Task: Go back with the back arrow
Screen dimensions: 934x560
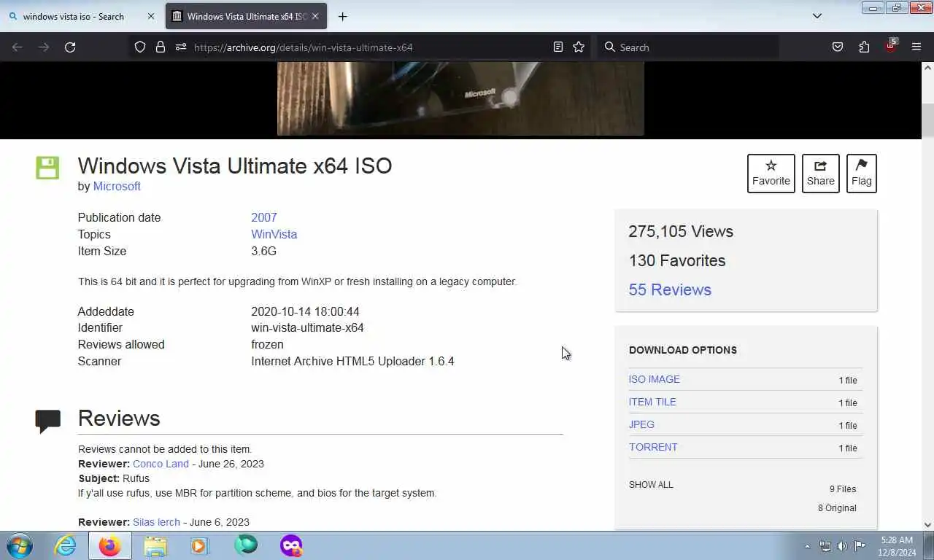Action: (x=18, y=47)
